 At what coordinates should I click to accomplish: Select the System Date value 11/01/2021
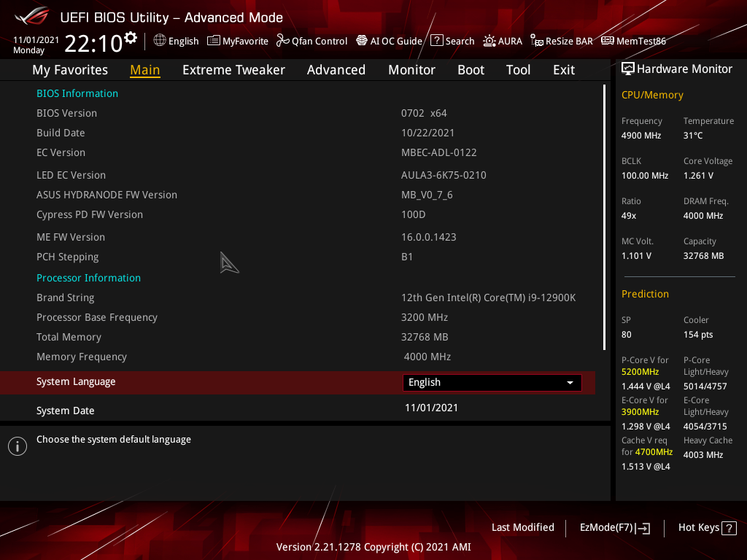point(431,408)
